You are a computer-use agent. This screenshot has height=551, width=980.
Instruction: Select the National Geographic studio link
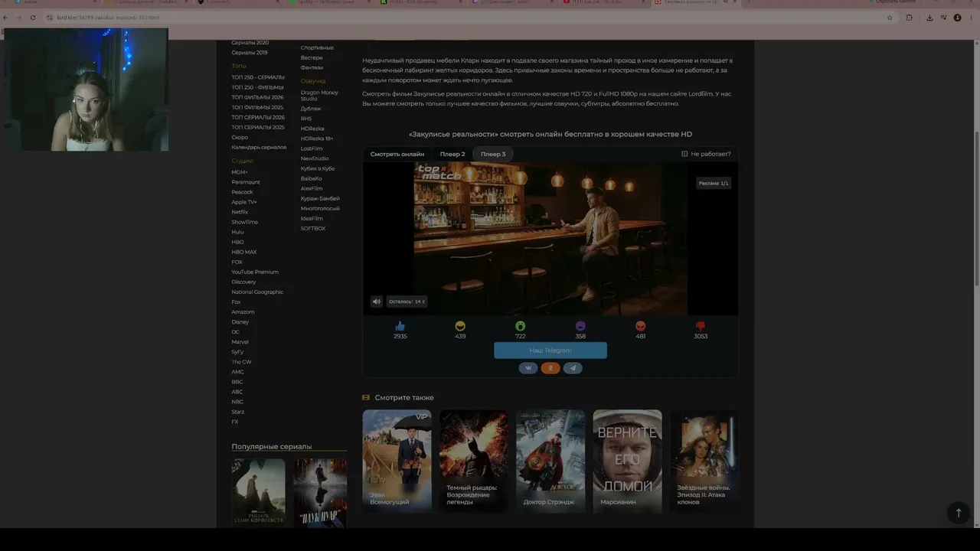(257, 292)
